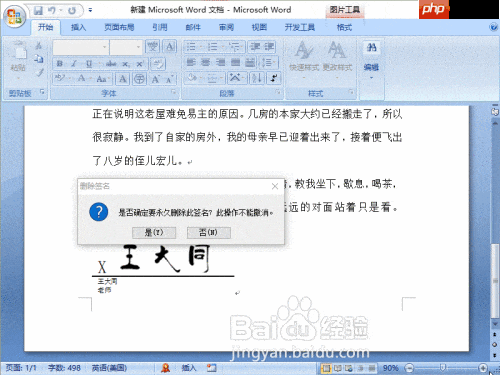Toggle align text right
The image size is (500, 375).
220,62
